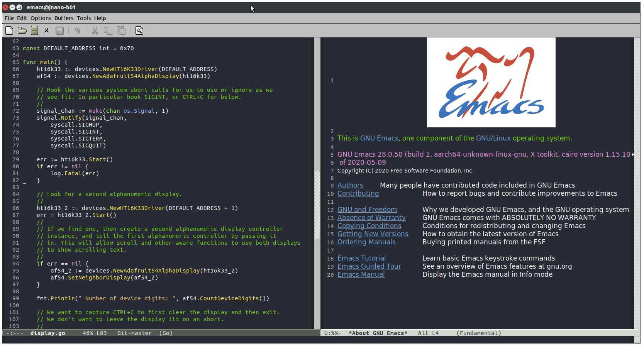This screenshot has width=644, height=347.
Task: Click the Emacs logo image
Action: pyautogui.click(x=491, y=82)
